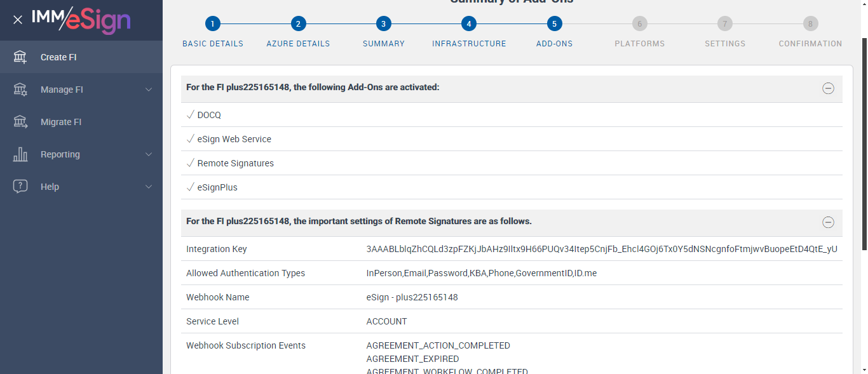The height and width of the screenshot is (374, 868).
Task: Open Reporting menu item
Action: [81, 154]
